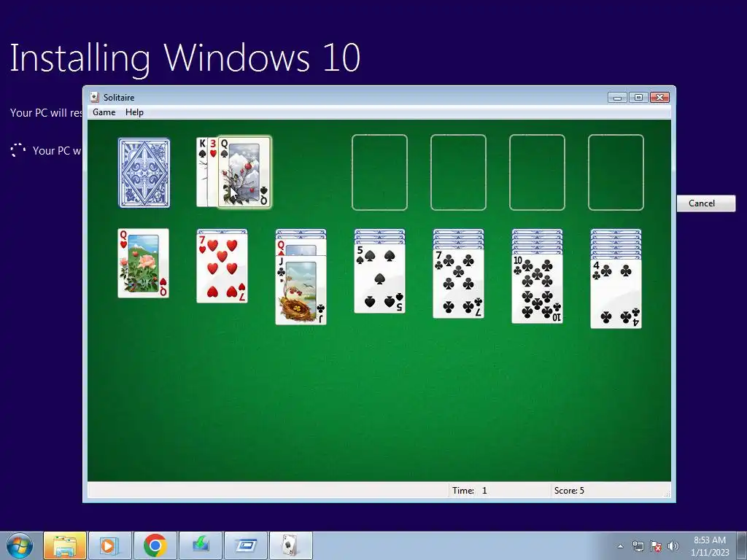
Task: Click the second empty foundation slot
Action: pos(458,172)
